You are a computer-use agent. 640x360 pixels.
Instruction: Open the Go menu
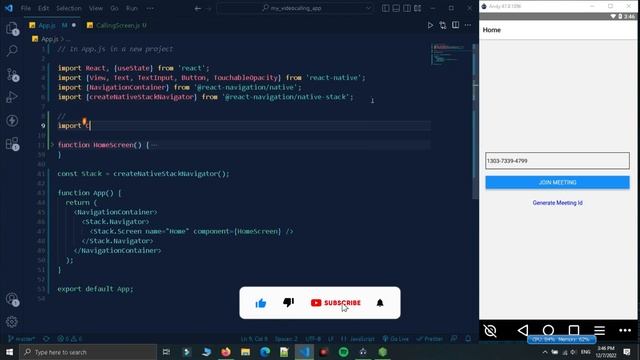tap(114, 8)
